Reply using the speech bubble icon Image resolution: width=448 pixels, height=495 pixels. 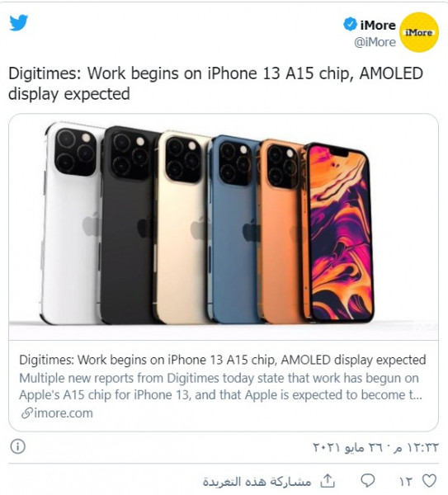click(x=368, y=481)
